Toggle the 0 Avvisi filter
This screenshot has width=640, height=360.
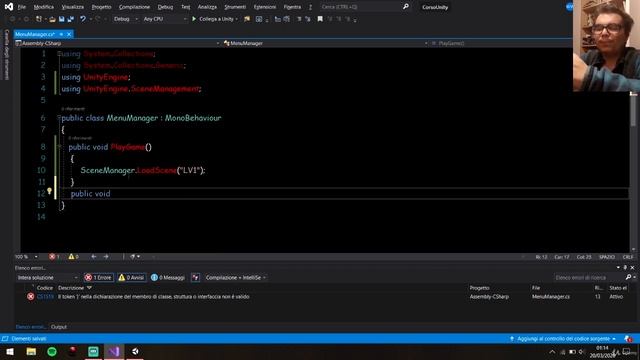[x=131, y=278]
